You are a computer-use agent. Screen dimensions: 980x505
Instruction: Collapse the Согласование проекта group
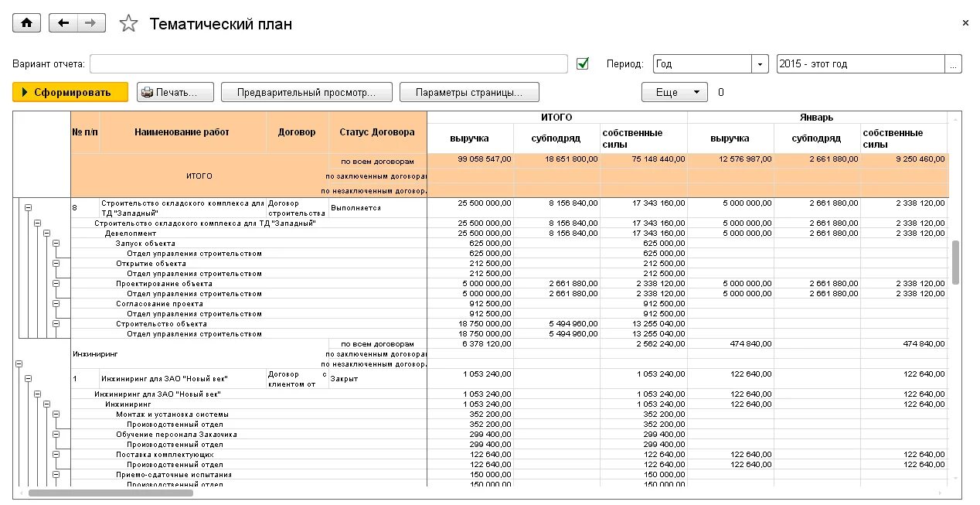[x=56, y=304]
